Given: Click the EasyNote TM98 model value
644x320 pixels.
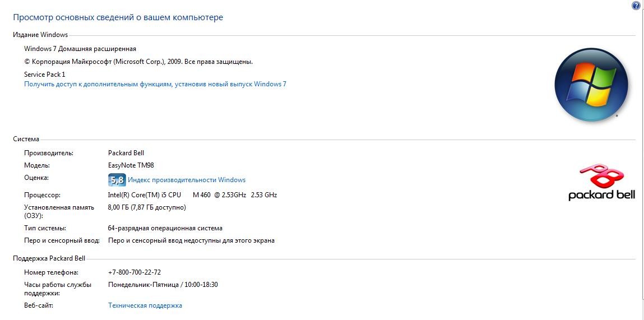Looking at the screenshot, I should coord(131,165).
